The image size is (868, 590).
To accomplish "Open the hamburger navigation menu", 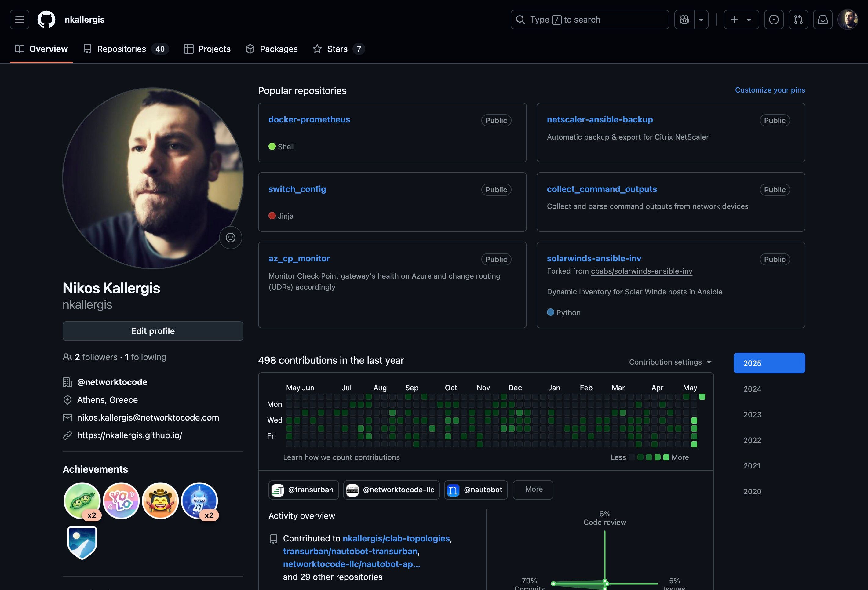I will pyautogui.click(x=20, y=20).
